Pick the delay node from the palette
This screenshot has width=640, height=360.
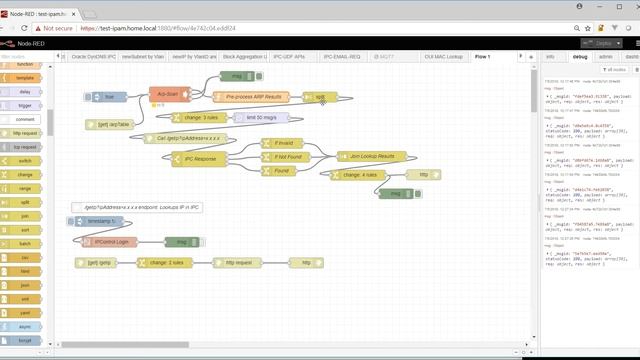click(21, 92)
